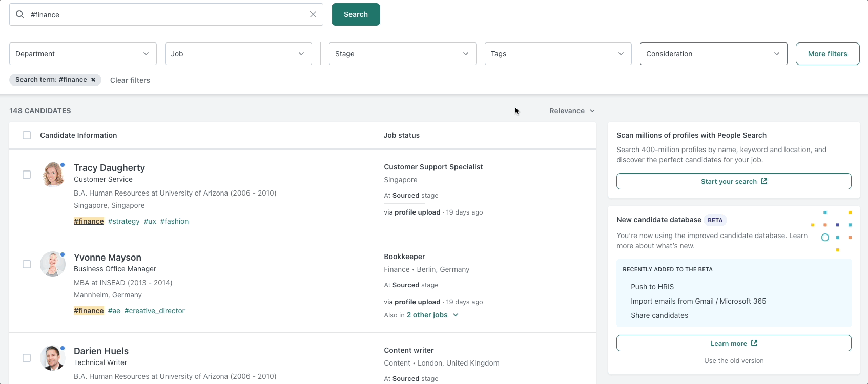Viewport: 868px width, 384px height.
Task: Remove the 'Search term: #finance' filter chip
Action: point(93,80)
